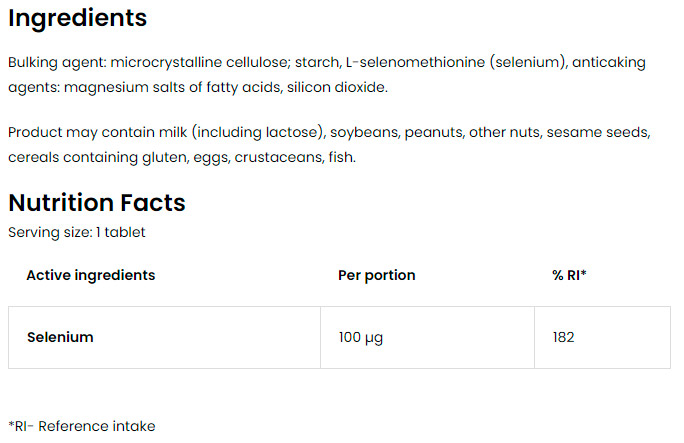
Task: Click the microcrystalline cellulose text
Action: point(200,63)
